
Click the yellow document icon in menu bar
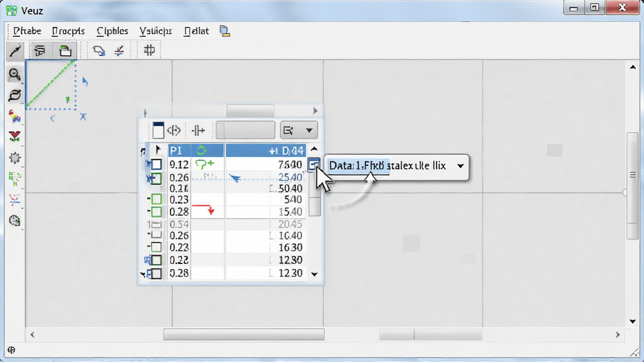(225, 31)
